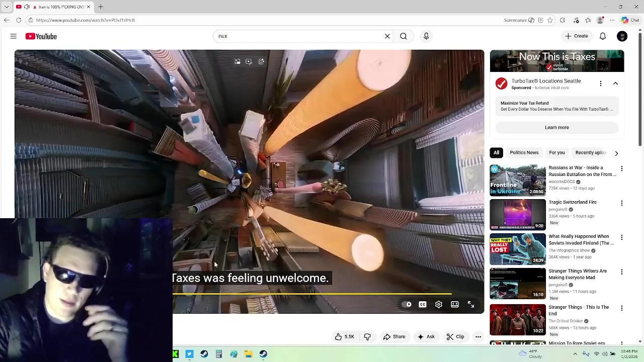Image resolution: width=644 pixels, height=362 pixels.
Task: Select the Recently uploaded chip
Action: (x=591, y=153)
